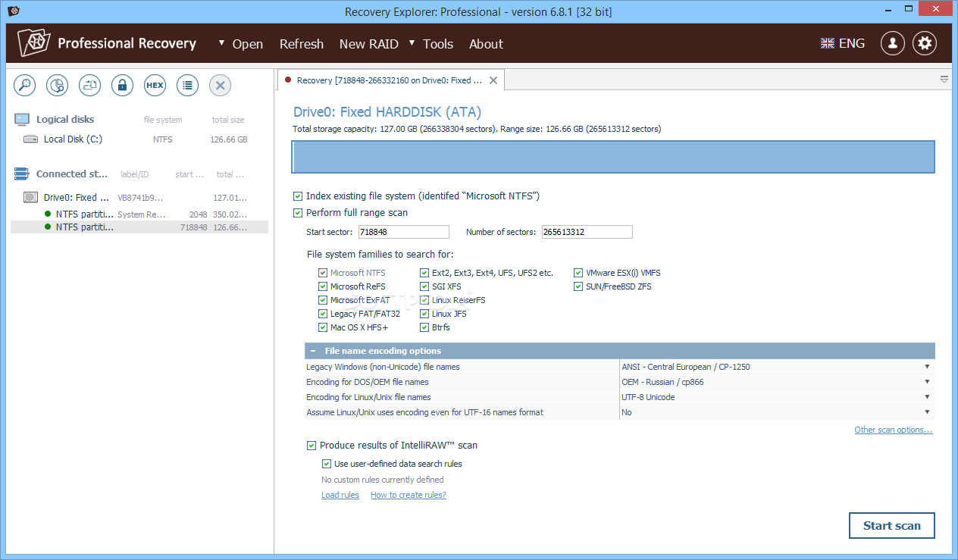
Task: Uncheck Linux JFS checkbox
Action: (424, 314)
